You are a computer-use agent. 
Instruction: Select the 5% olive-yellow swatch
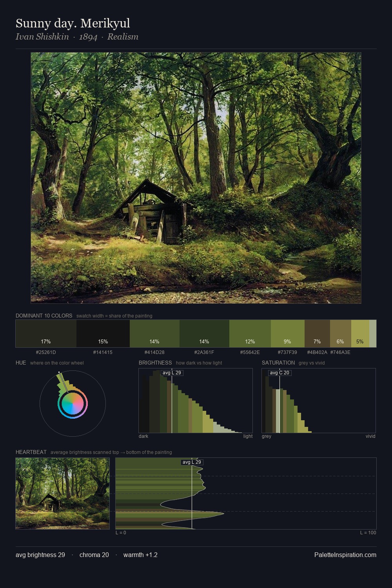pyautogui.click(x=360, y=334)
